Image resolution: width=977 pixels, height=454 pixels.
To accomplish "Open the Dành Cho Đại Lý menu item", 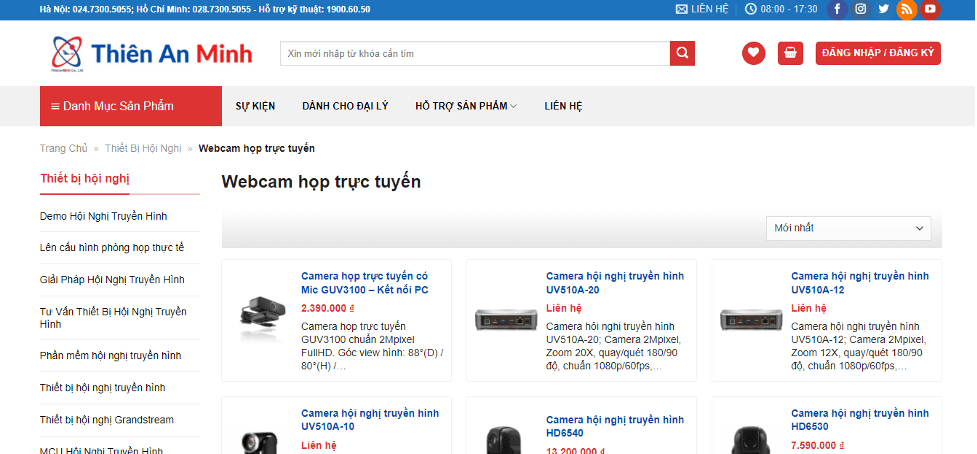I will click(345, 106).
